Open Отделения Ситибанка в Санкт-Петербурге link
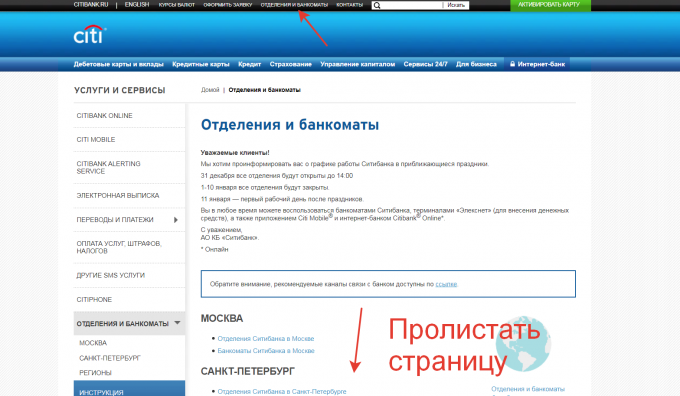680x396 pixels. tap(282, 392)
